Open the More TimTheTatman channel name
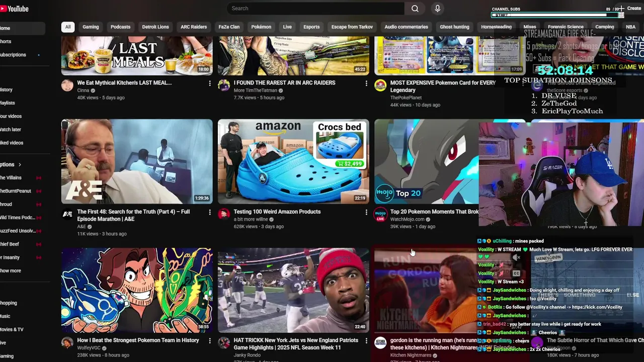Image resolution: width=644 pixels, height=362 pixels. 256,90
